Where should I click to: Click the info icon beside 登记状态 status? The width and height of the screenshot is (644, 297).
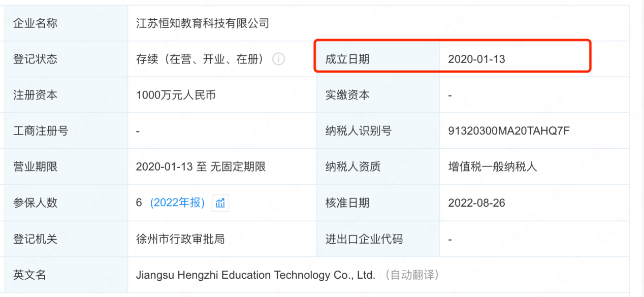278,59
